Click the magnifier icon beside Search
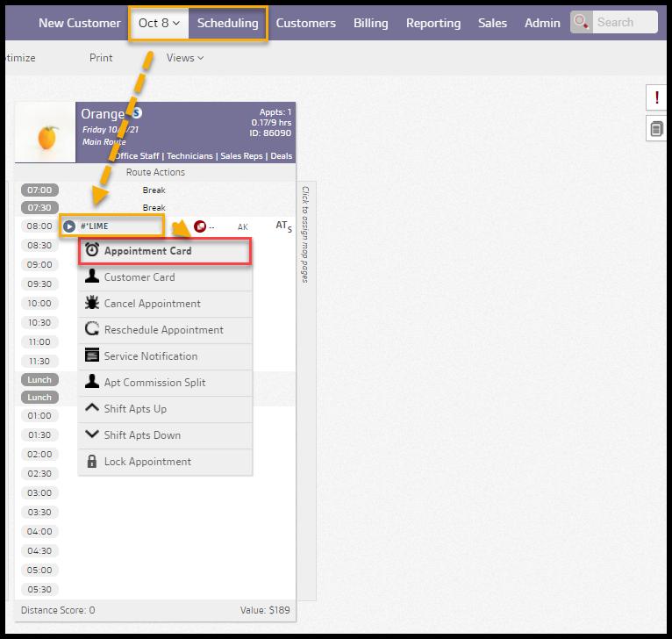 tap(581, 23)
